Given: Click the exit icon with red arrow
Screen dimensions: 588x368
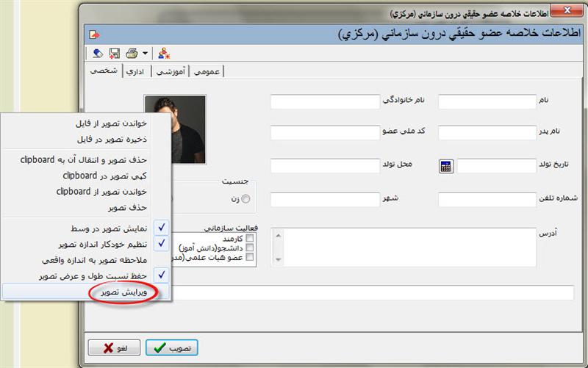Looking at the screenshot, I should [x=94, y=34].
